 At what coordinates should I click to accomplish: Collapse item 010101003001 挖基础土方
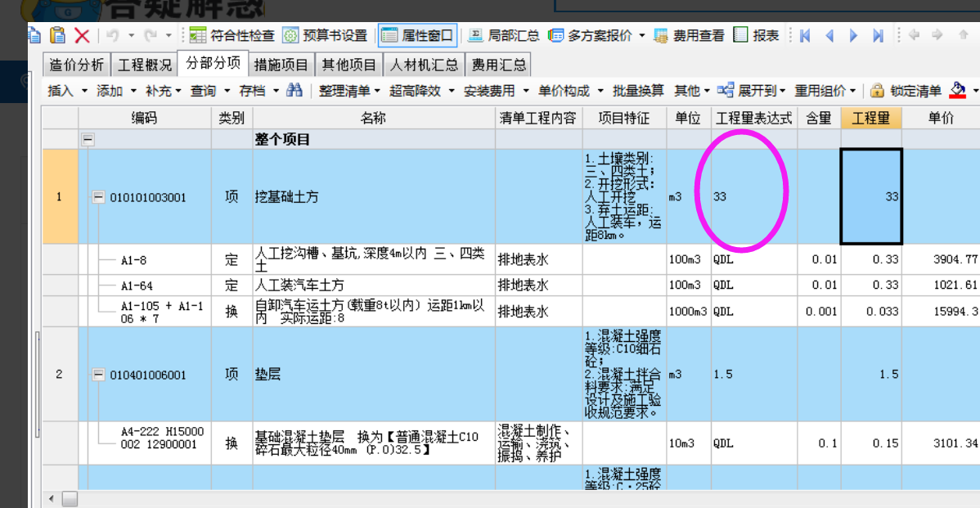97,197
